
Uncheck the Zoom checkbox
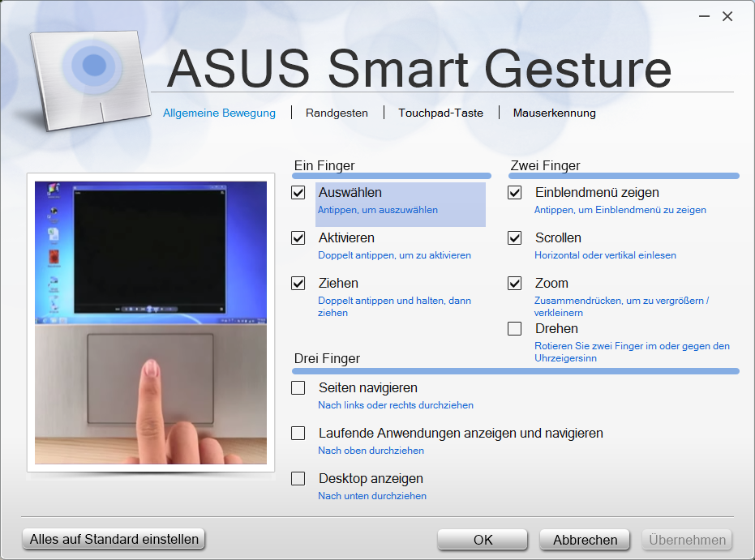point(515,284)
